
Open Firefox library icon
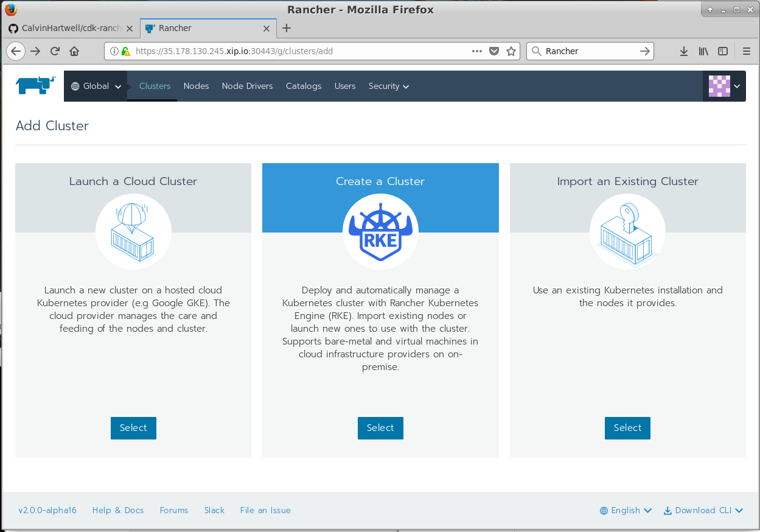pos(703,51)
